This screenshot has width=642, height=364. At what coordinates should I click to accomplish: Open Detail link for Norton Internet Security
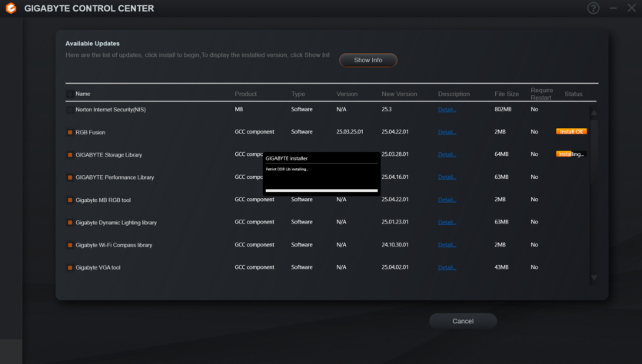point(447,110)
